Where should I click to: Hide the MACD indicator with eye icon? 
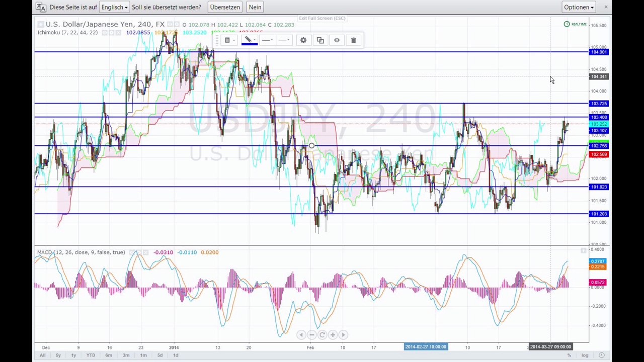tap(132, 252)
